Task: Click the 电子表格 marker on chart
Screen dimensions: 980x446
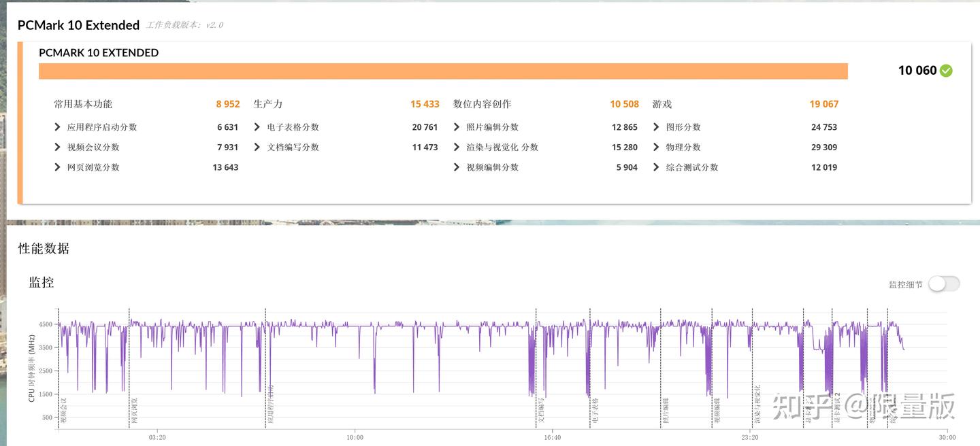Action: coord(595,411)
